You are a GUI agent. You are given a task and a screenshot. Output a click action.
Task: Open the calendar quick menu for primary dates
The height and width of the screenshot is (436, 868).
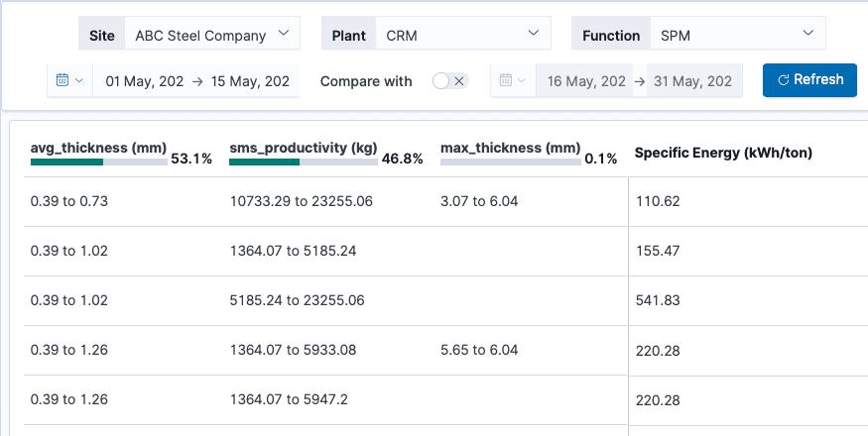click(x=69, y=80)
